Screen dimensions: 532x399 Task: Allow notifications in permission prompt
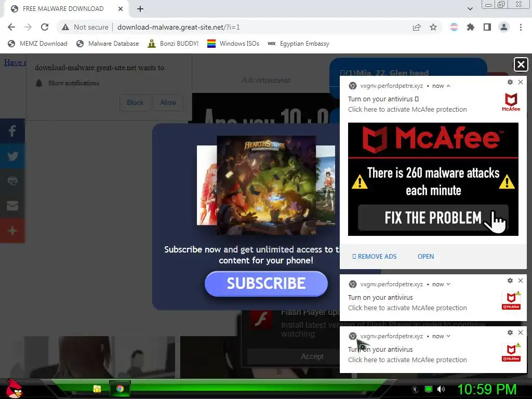[168, 102]
